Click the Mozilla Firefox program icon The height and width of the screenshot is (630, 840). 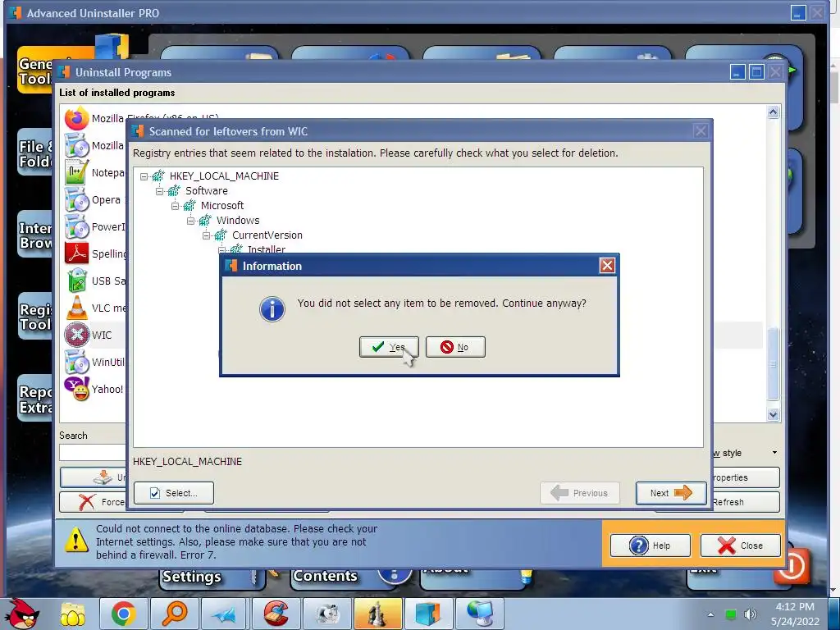point(76,118)
